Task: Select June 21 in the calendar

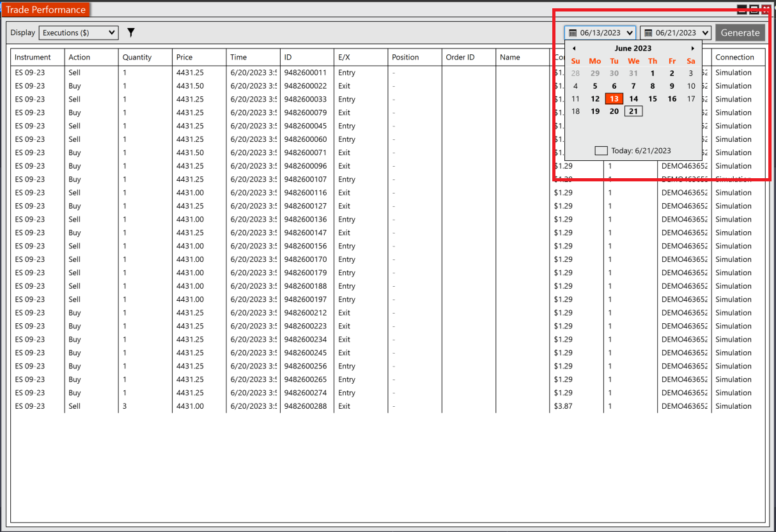Action: coord(633,111)
